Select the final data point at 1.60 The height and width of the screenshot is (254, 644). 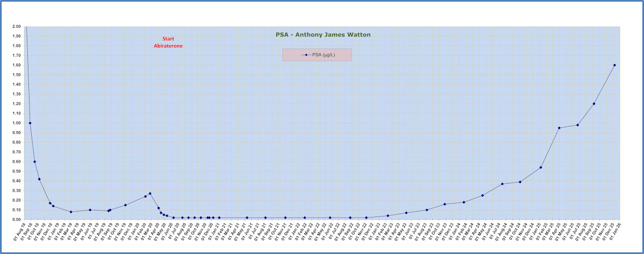click(614, 65)
